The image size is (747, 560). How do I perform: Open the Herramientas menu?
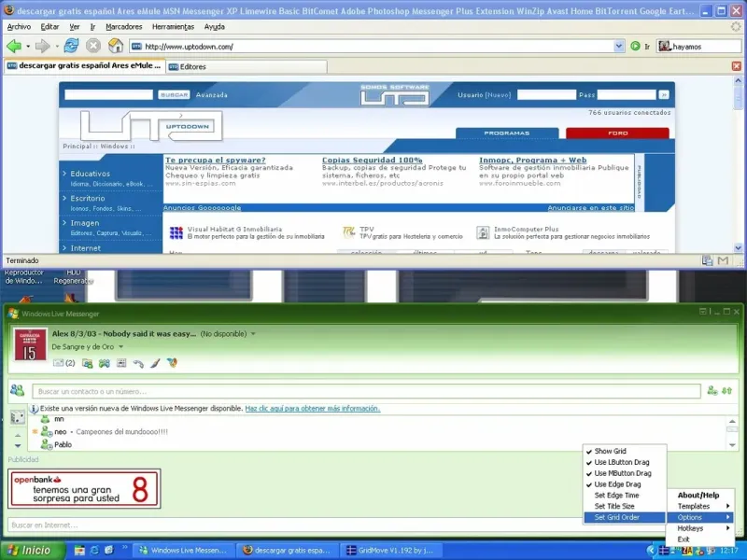tap(173, 27)
